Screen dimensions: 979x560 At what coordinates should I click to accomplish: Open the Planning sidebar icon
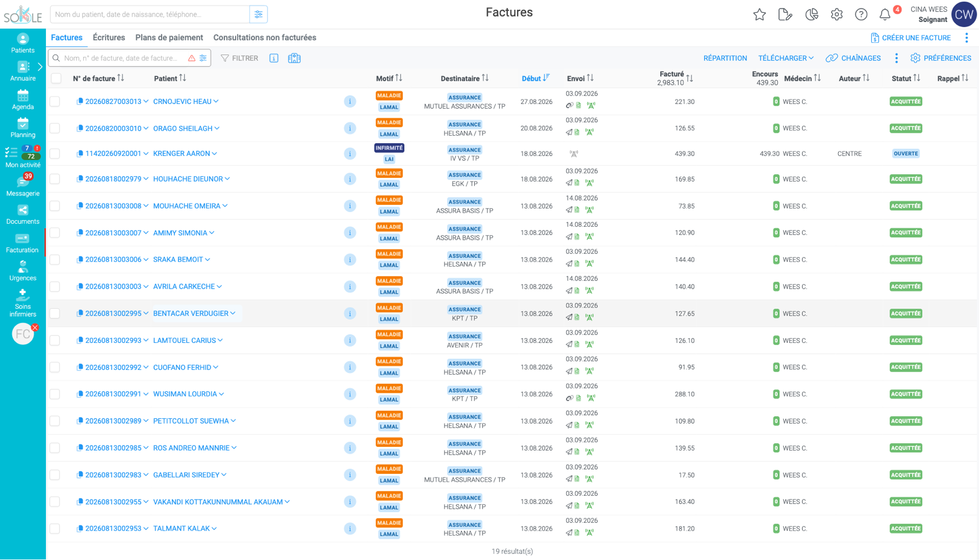click(x=23, y=128)
